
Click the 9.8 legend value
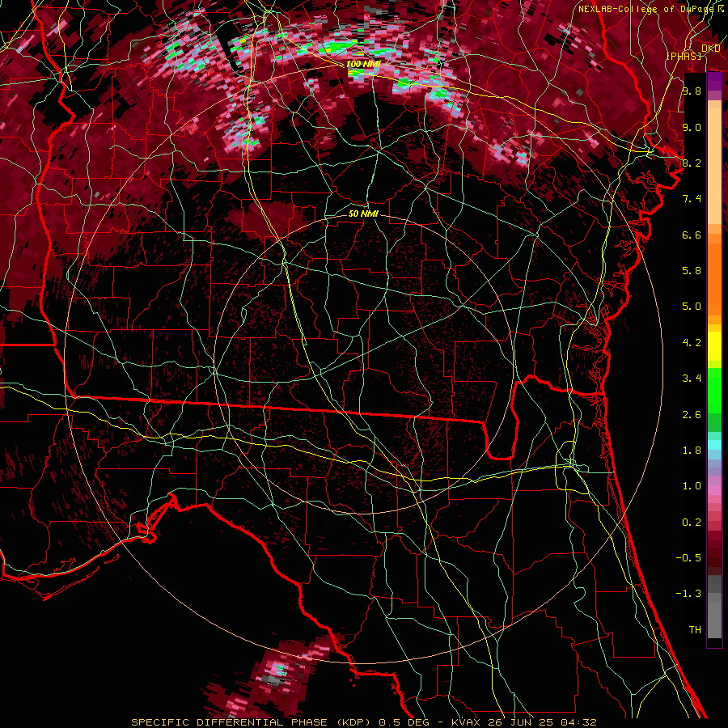pyautogui.click(x=692, y=91)
